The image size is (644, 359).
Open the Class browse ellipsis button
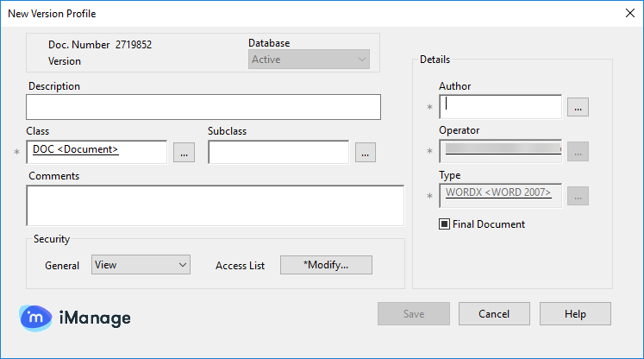pos(184,152)
